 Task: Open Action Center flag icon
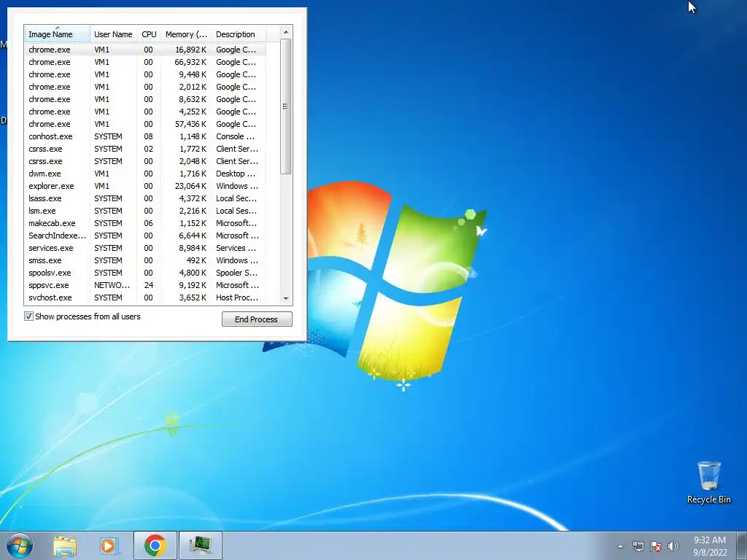656,546
